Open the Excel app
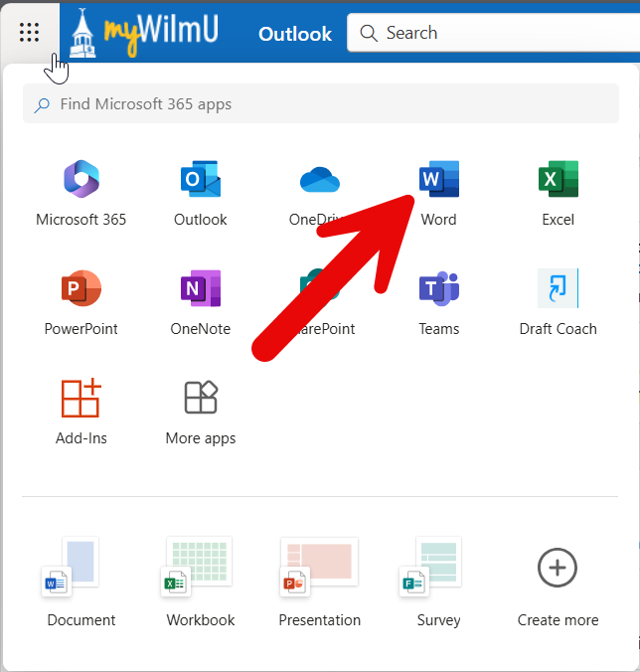The image size is (640, 672). click(558, 193)
